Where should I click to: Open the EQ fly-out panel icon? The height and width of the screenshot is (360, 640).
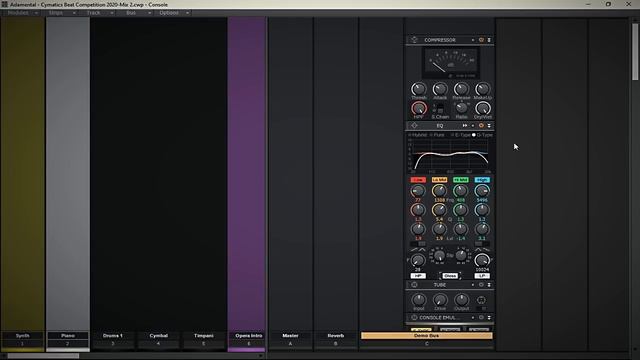coord(464,126)
